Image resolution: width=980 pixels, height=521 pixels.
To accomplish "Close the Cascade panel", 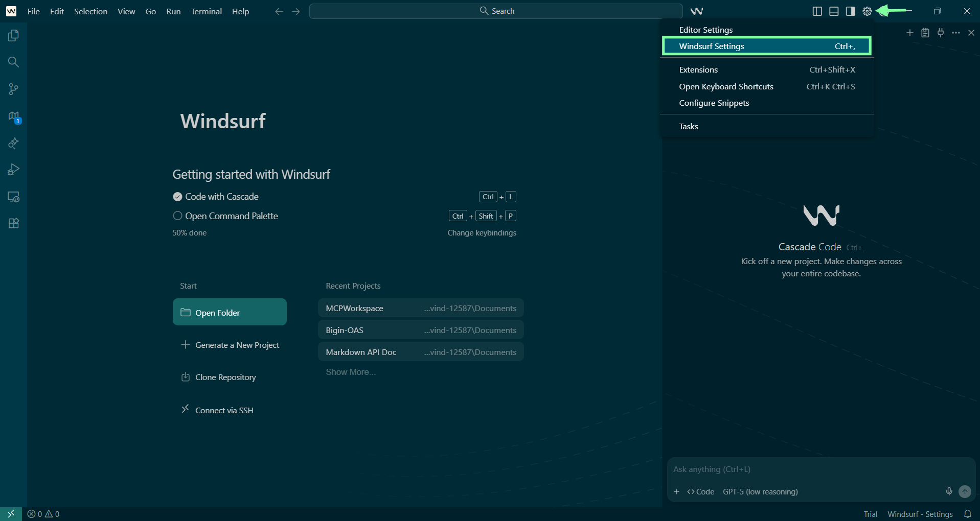I will click(971, 33).
